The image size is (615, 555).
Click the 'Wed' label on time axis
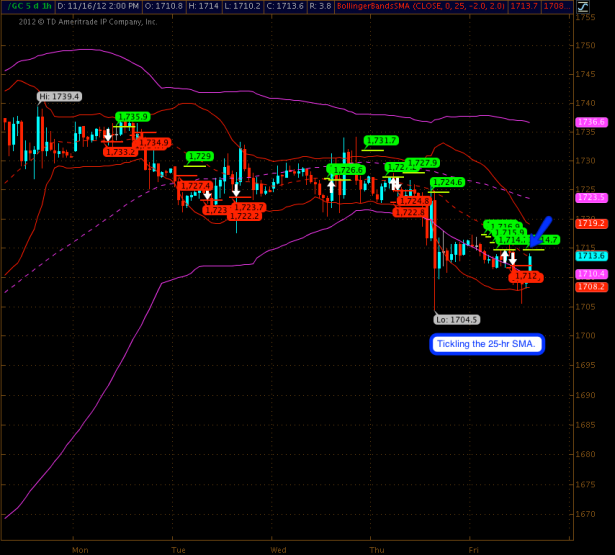tap(279, 549)
